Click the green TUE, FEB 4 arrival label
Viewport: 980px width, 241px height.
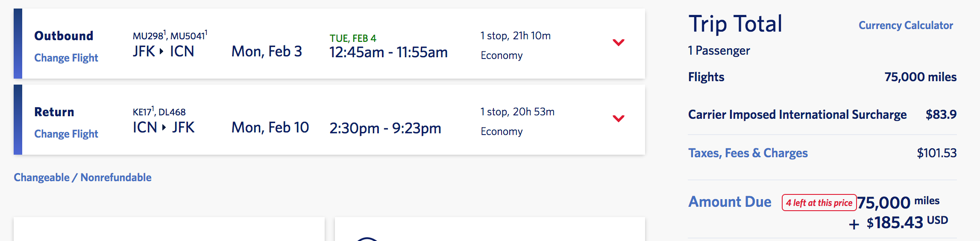(x=352, y=38)
